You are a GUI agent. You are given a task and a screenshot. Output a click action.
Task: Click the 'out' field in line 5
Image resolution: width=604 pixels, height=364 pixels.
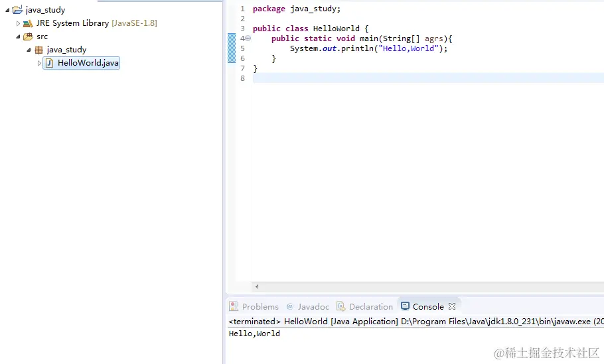click(329, 48)
